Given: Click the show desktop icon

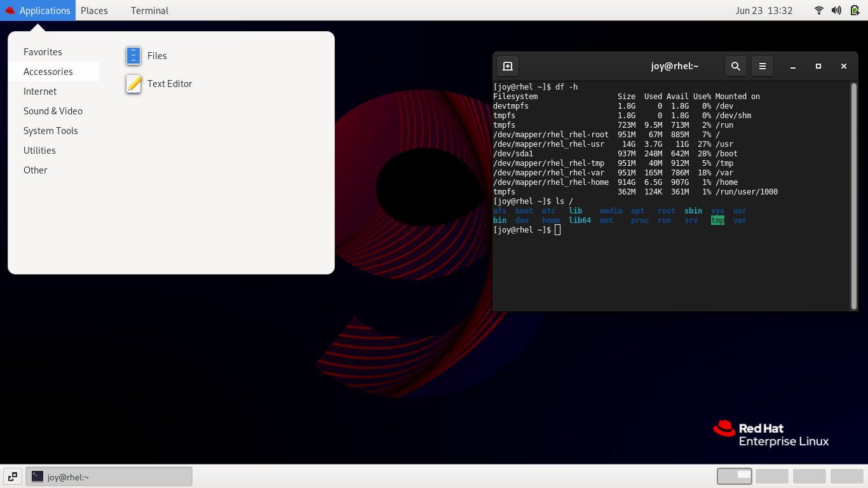Looking at the screenshot, I should (12, 476).
